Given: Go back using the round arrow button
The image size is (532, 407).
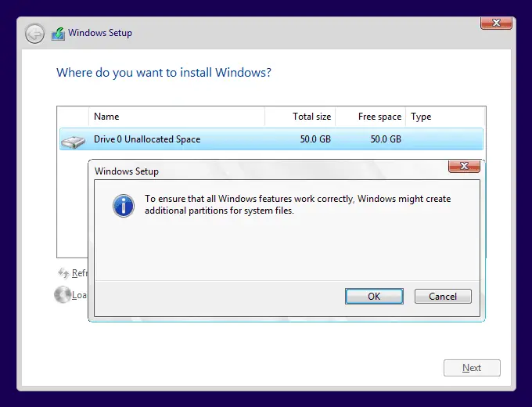Looking at the screenshot, I should click(34, 34).
